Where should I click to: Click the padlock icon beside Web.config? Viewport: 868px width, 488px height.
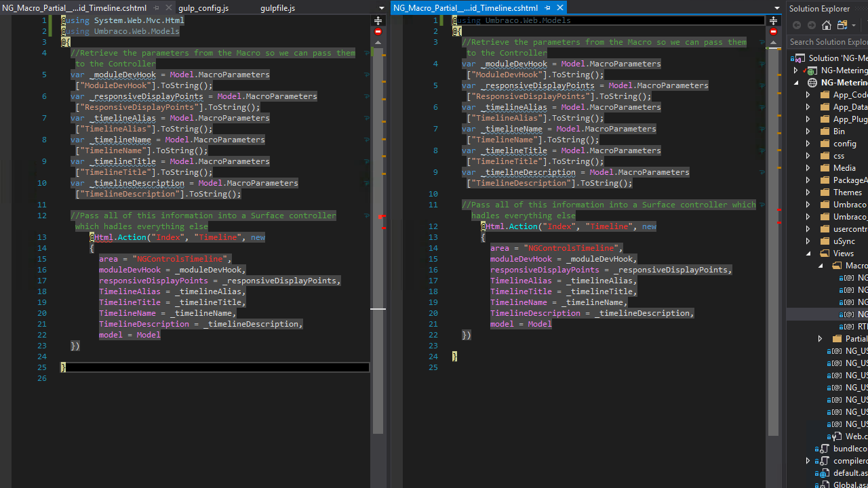829,436
